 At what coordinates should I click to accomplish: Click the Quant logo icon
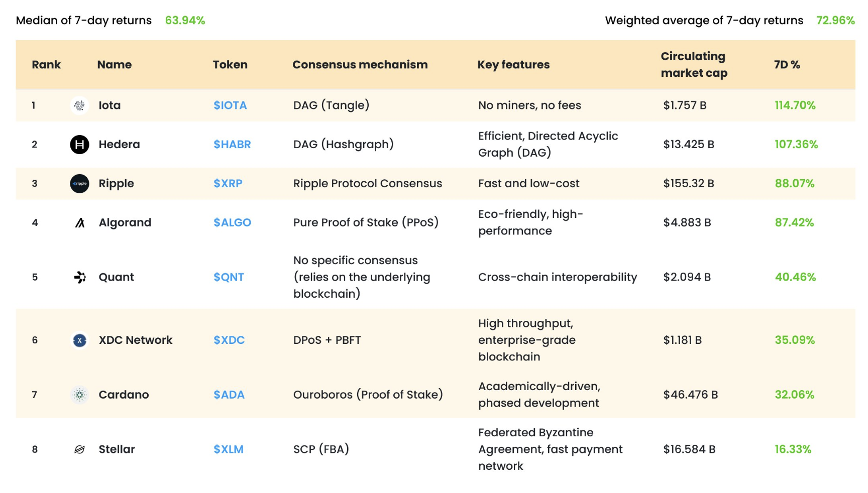(79, 277)
